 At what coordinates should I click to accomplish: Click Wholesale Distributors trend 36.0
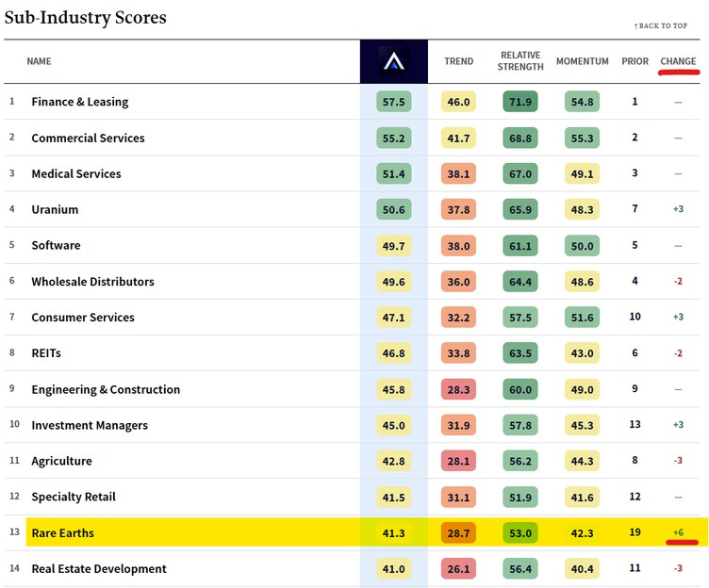[x=458, y=282]
